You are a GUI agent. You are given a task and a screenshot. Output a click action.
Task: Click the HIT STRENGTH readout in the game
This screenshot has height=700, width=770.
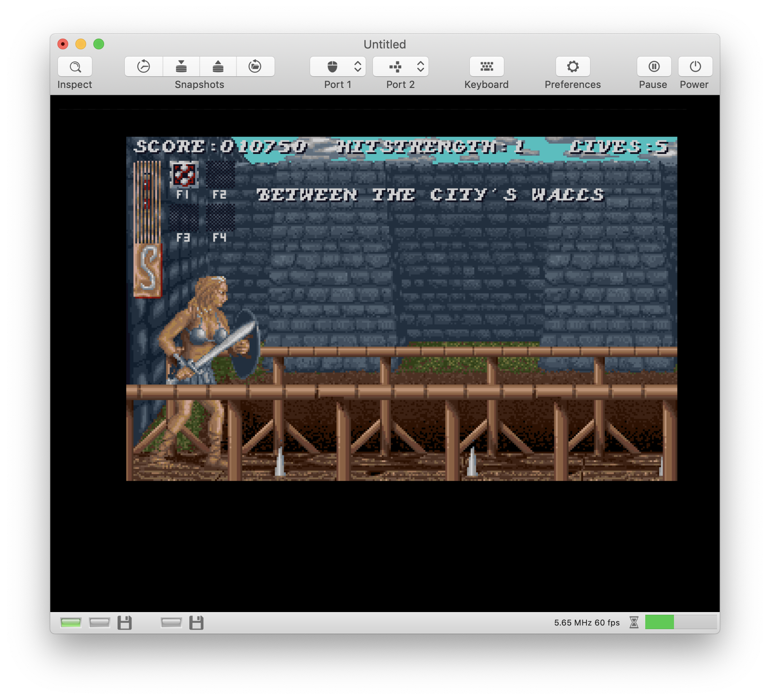[431, 147]
